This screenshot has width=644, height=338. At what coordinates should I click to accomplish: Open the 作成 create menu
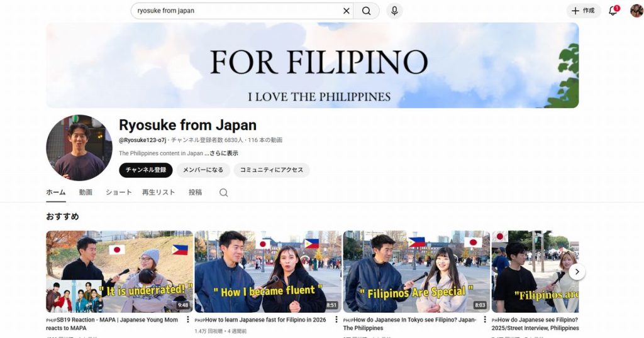click(583, 11)
